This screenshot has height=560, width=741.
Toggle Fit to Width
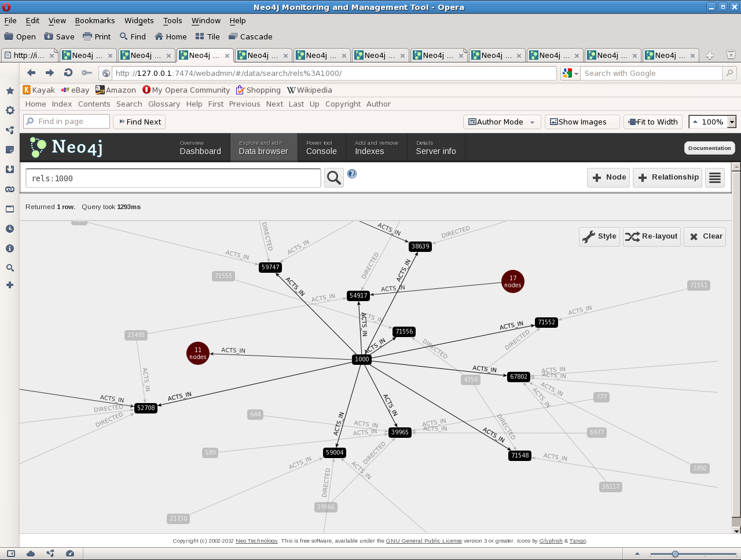652,122
